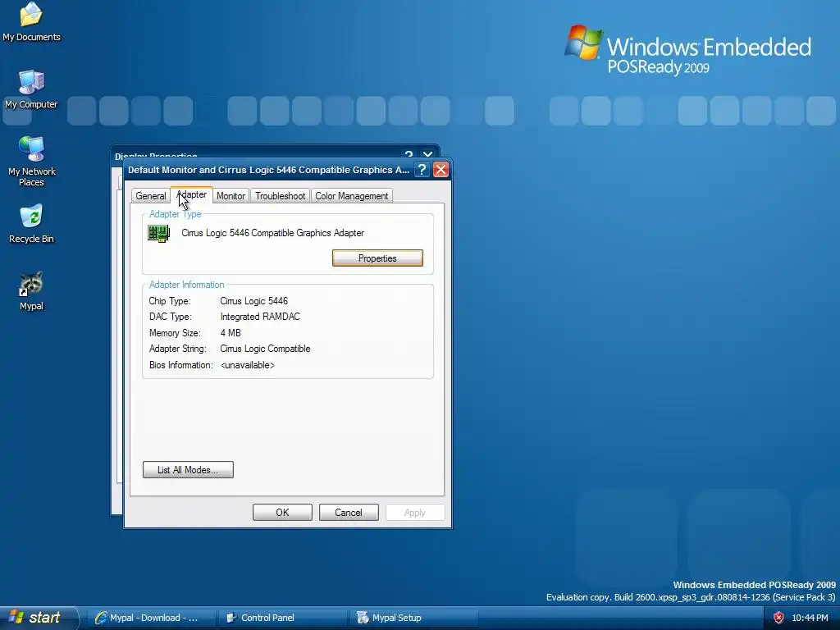Screen dimensions: 840x630
Task: Switch to the Monitor tab
Action: (231, 196)
